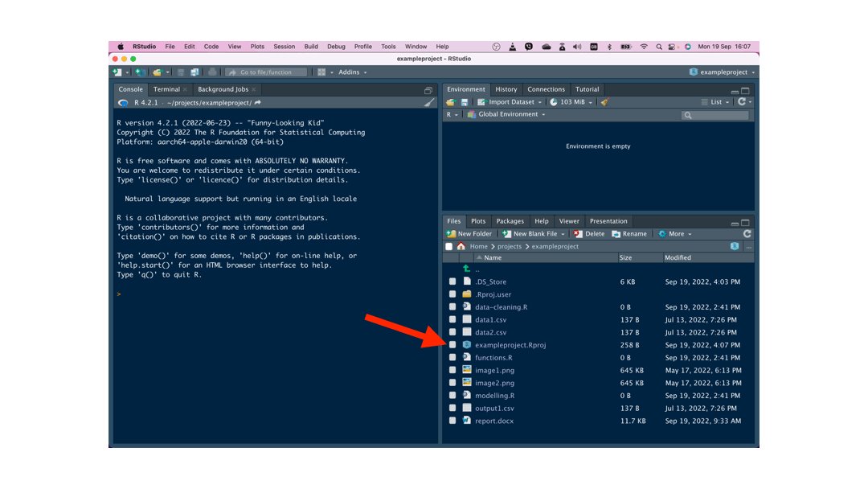Click the image icon beside image1.png

tap(467, 370)
